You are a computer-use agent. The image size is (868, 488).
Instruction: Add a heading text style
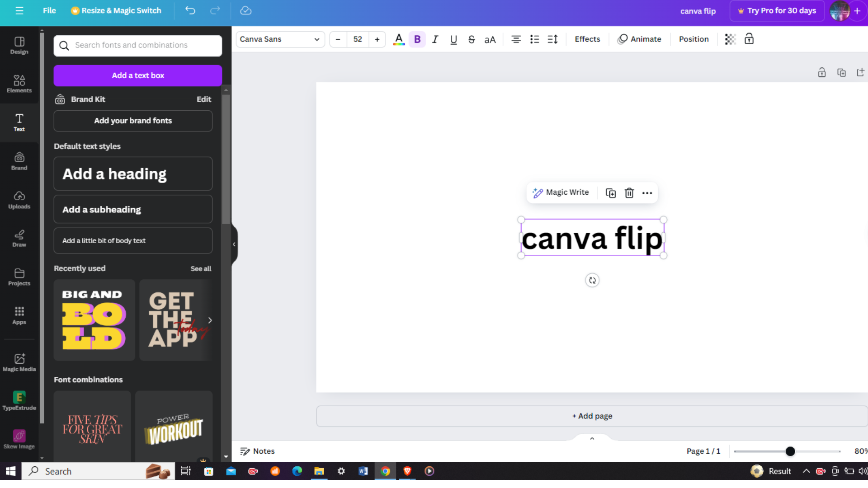133,174
